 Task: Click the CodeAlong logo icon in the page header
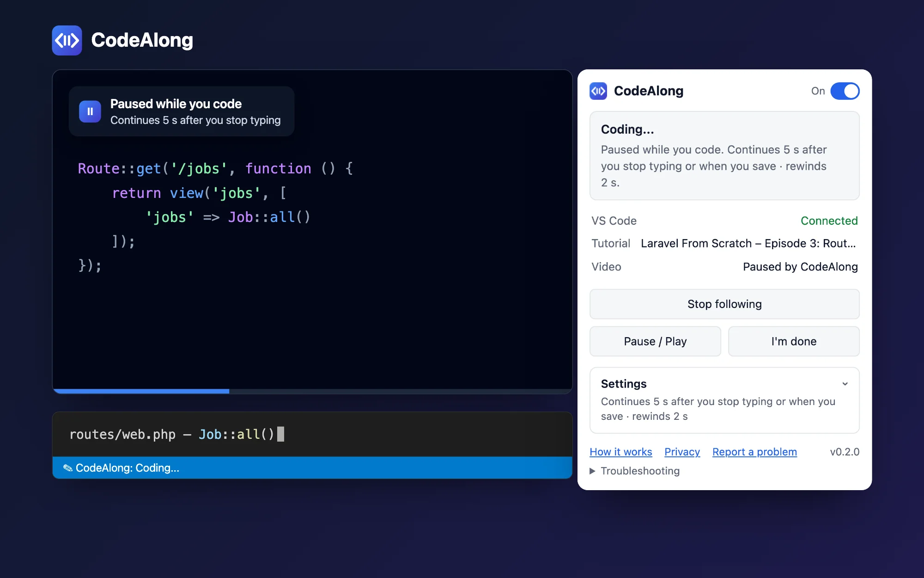pyautogui.click(x=67, y=40)
